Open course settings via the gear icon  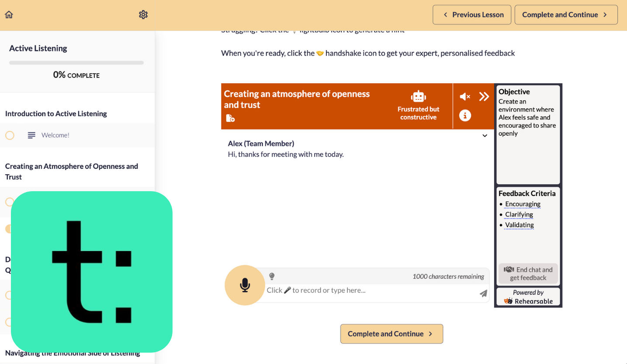click(x=143, y=15)
